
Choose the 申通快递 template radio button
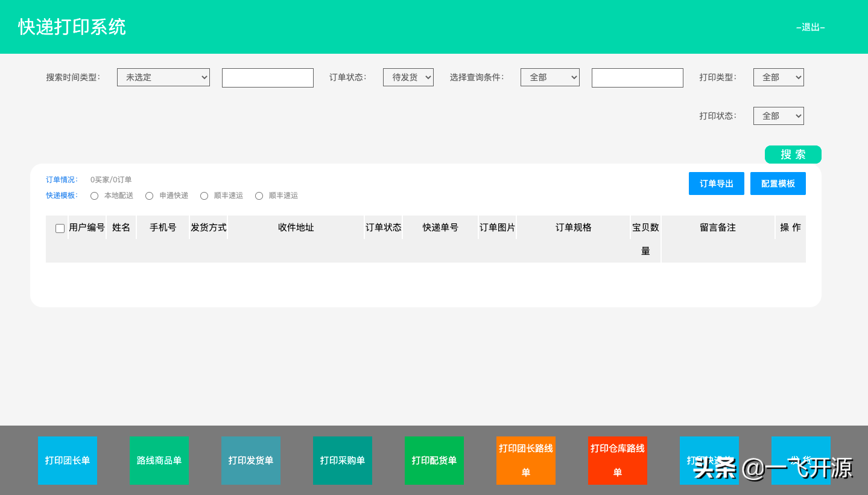[149, 196]
